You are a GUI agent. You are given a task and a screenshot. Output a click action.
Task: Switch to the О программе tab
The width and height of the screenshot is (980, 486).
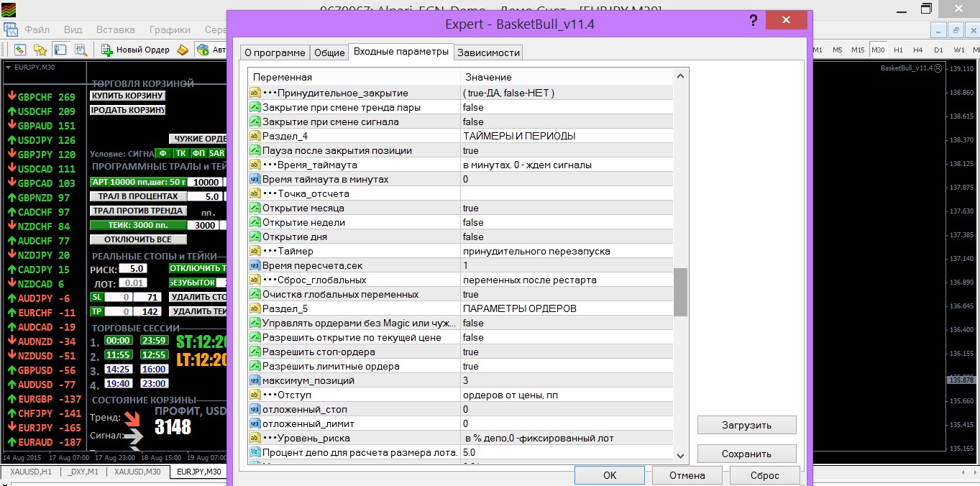(x=274, y=52)
